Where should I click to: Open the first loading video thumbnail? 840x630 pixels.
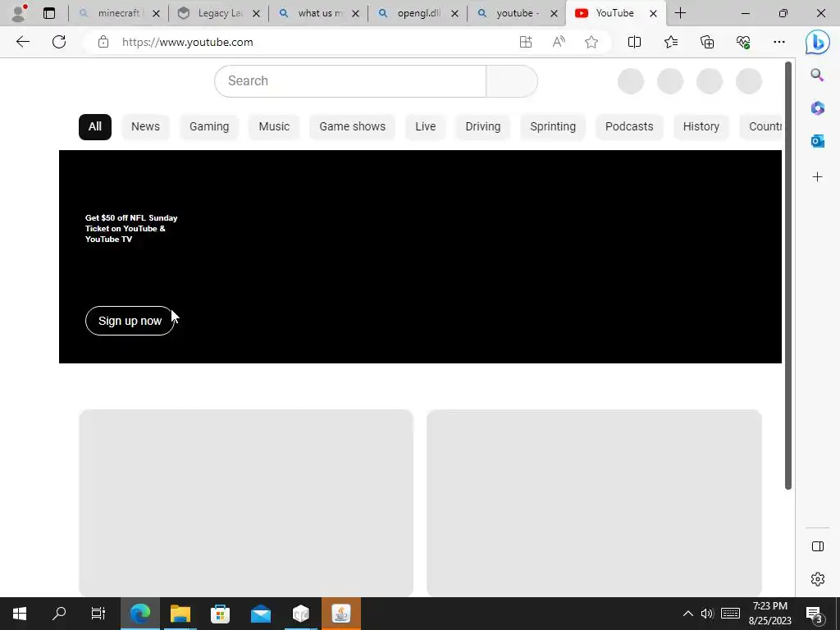click(246, 503)
